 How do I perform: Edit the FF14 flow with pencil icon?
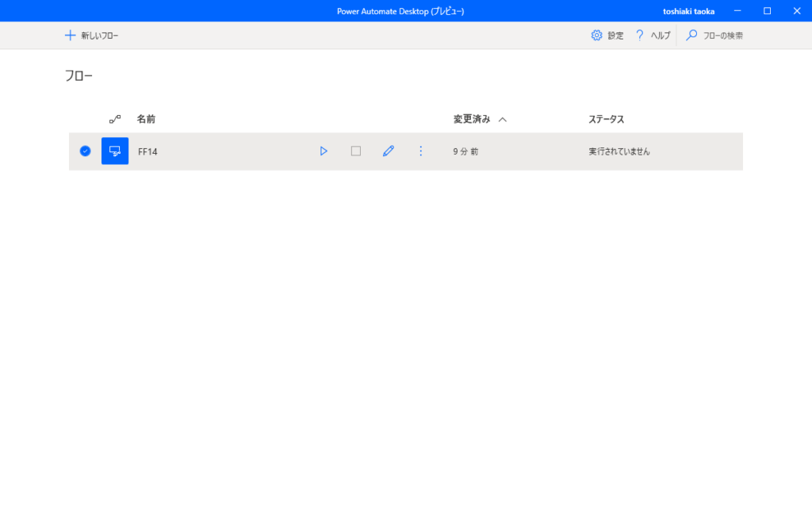[x=389, y=151]
